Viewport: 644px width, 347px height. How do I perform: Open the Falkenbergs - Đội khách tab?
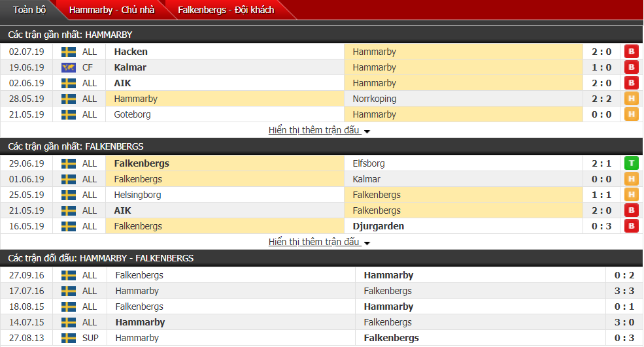(x=226, y=10)
